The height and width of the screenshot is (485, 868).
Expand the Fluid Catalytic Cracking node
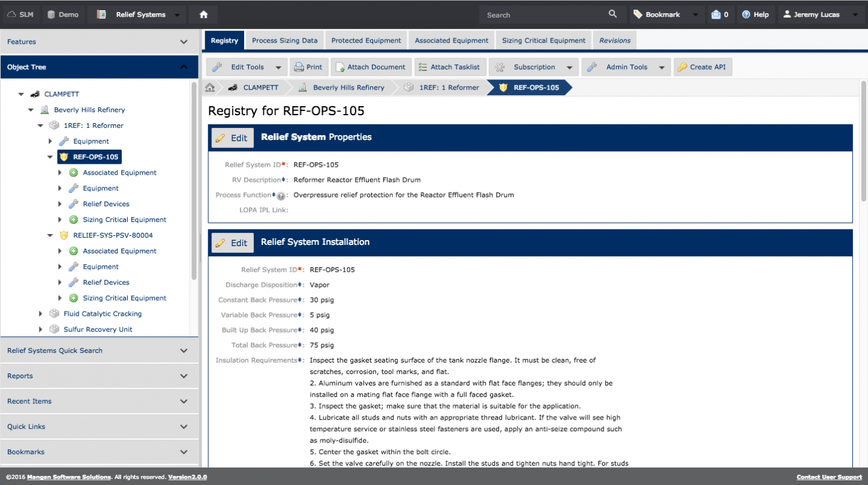click(x=41, y=314)
